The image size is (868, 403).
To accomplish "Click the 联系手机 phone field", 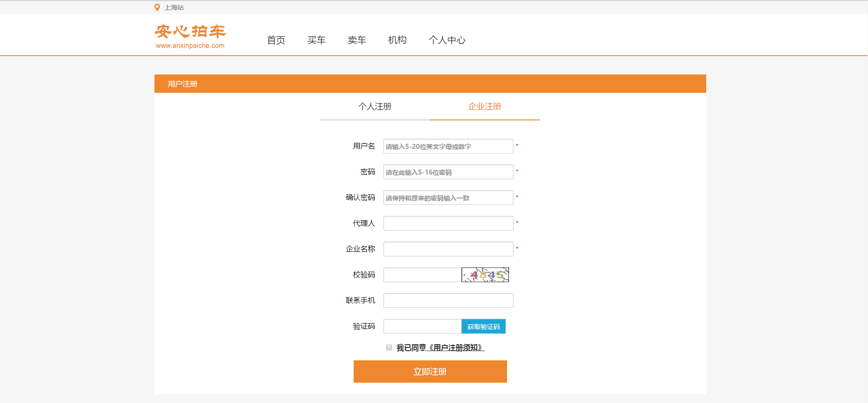I will [448, 301].
